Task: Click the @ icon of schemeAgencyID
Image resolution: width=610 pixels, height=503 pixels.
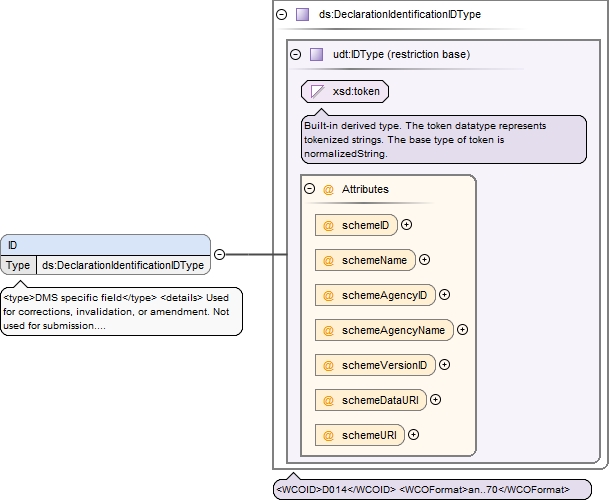Action: point(328,295)
